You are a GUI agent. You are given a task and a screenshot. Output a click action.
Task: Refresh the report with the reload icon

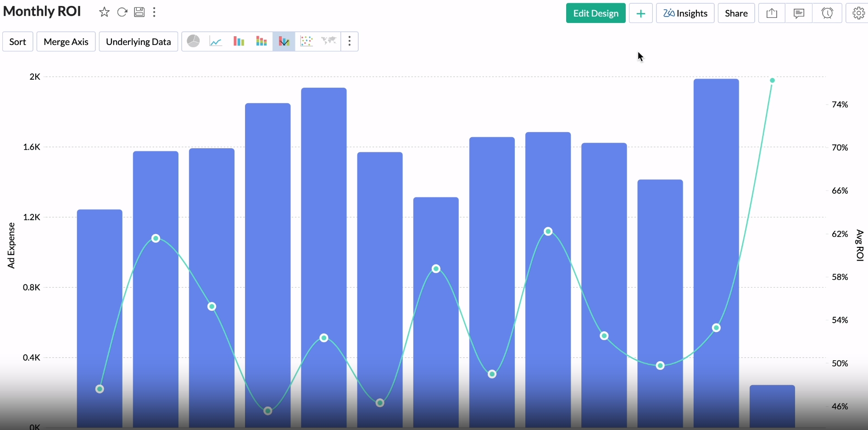coord(122,12)
